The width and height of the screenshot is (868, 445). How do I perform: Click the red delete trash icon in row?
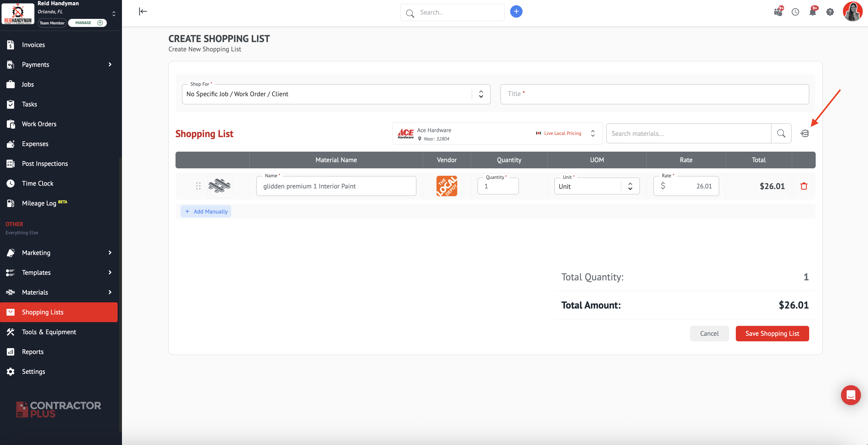(x=804, y=186)
